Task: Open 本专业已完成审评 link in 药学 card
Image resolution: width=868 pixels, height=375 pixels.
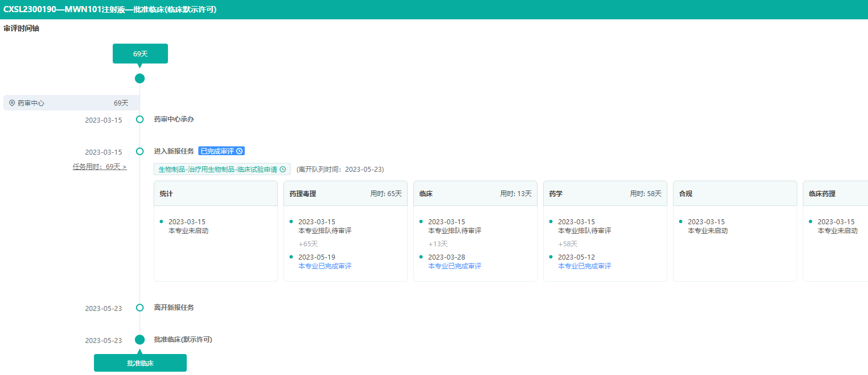Action: coord(585,266)
